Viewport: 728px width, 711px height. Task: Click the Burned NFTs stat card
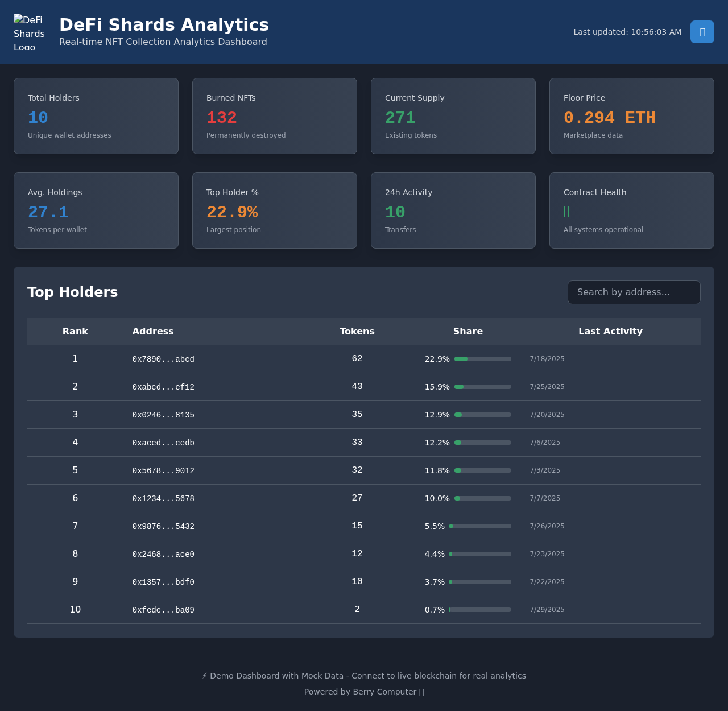coord(274,116)
